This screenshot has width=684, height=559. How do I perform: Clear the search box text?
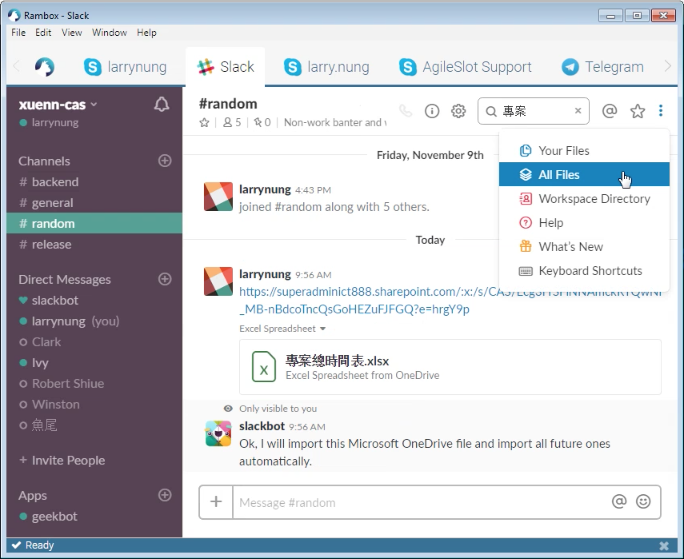(x=578, y=111)
